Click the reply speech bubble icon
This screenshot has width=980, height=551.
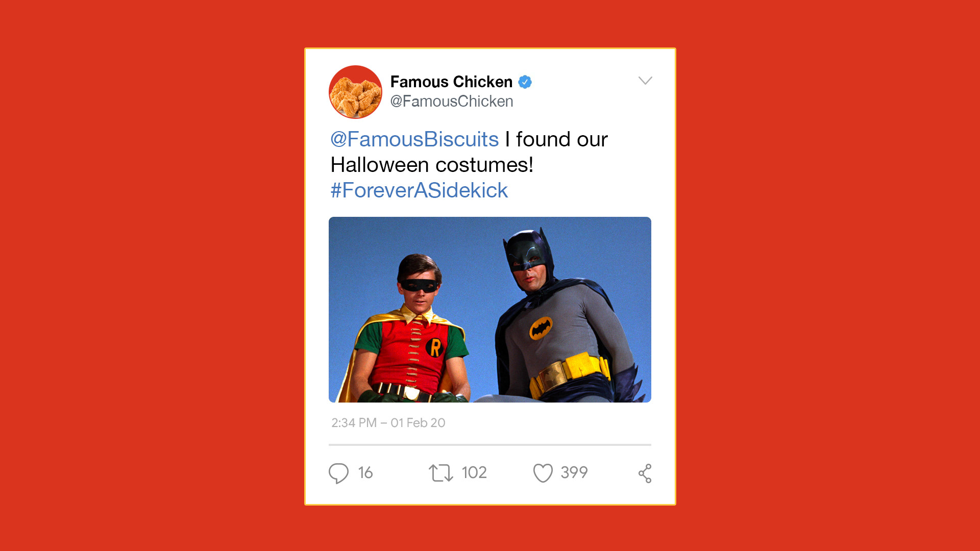point(338,473)
